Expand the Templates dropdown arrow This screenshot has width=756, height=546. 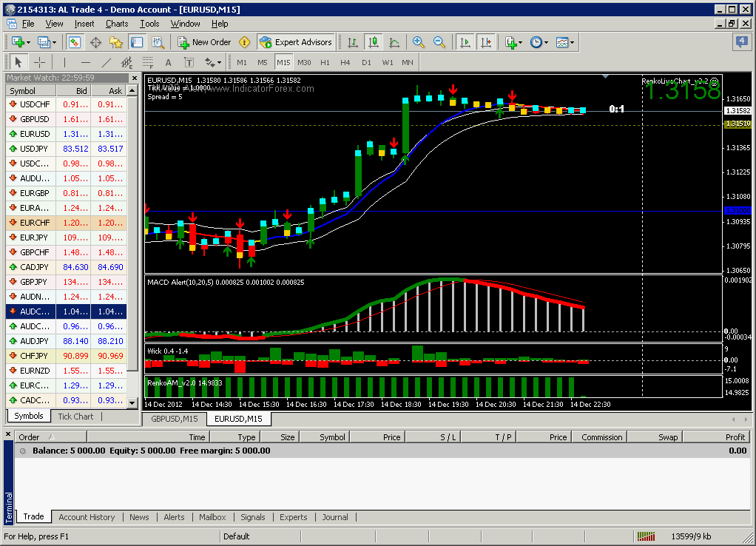click(573, 42)
